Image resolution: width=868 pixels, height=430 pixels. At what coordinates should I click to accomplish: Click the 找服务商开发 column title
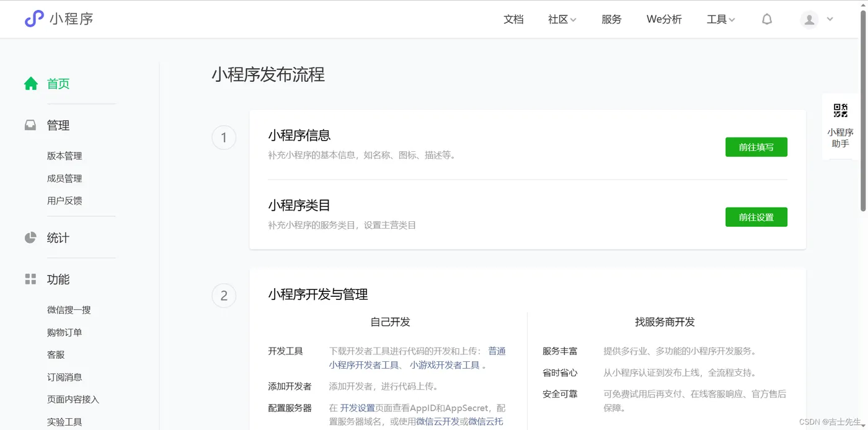tap(665, 322)
